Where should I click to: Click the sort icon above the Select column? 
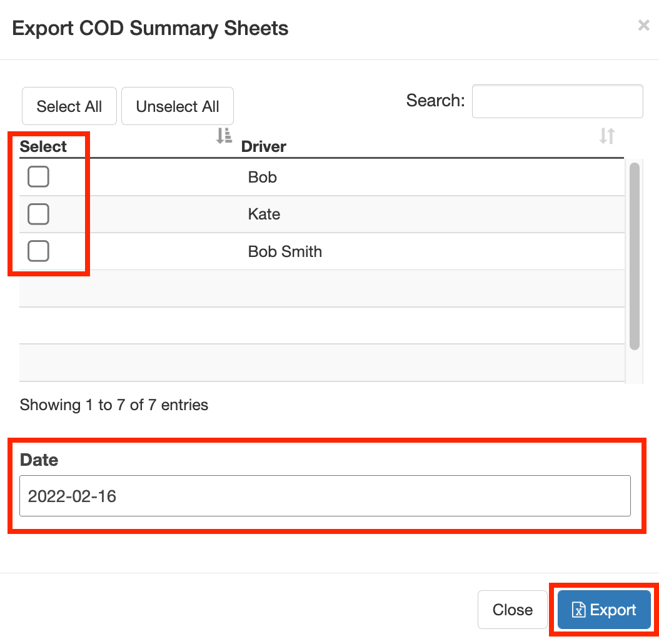tap(223, 136)
